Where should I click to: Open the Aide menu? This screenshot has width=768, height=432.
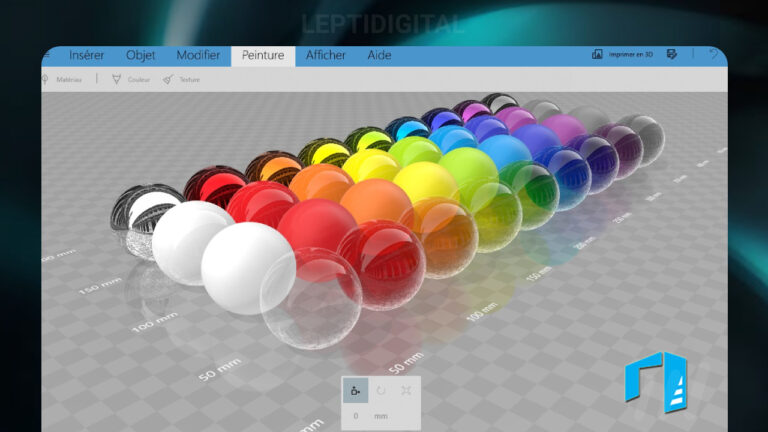(379, 55)
